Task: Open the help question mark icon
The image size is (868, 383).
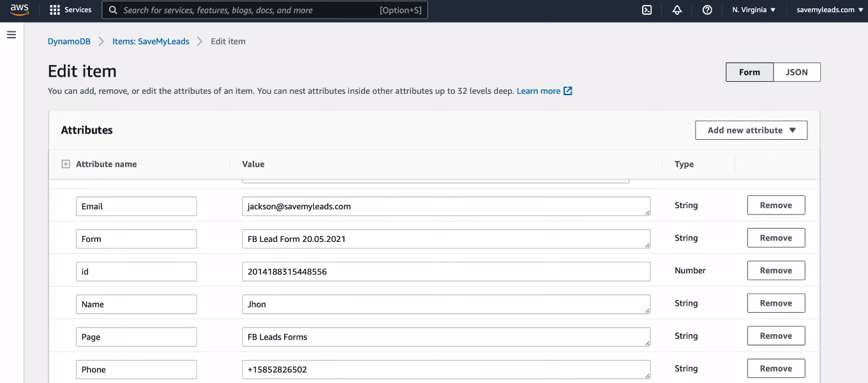Action: [x=707, y=10]
